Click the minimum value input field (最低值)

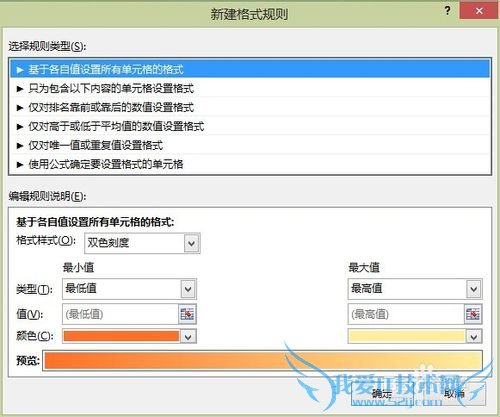120,314
